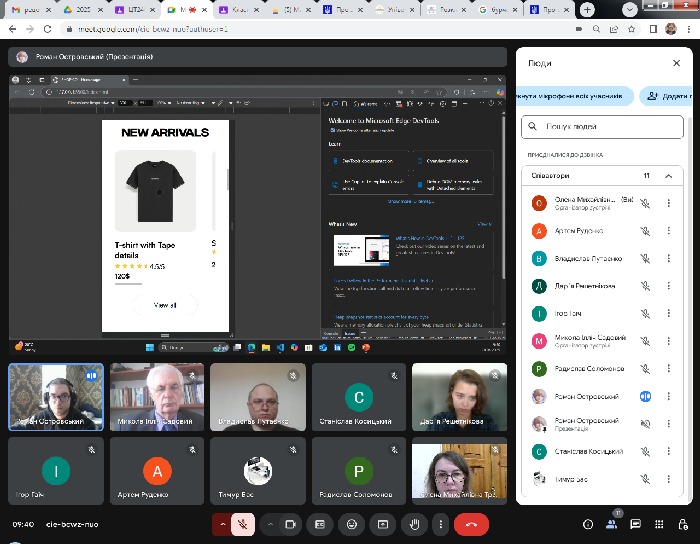Click the mute all participants button

[574, 96]
